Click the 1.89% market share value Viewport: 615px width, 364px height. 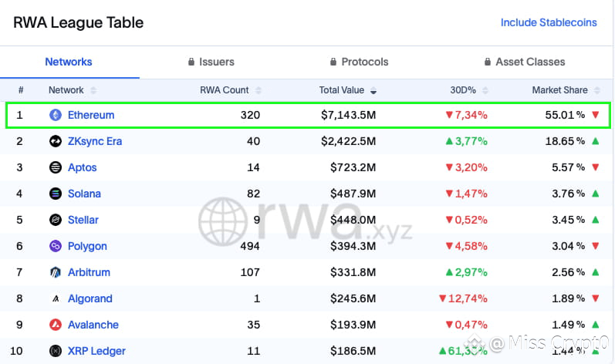coord(569,298)
